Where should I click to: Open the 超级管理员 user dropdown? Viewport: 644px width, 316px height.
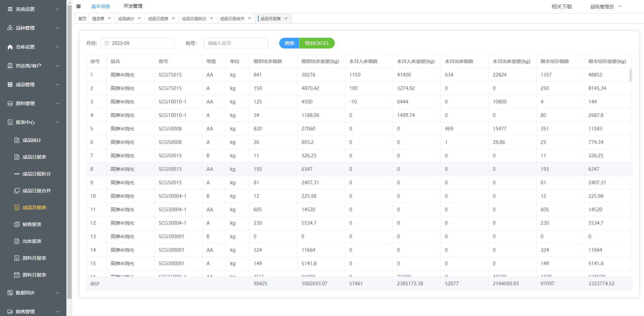pyautogui.click(x=606, y=7)
